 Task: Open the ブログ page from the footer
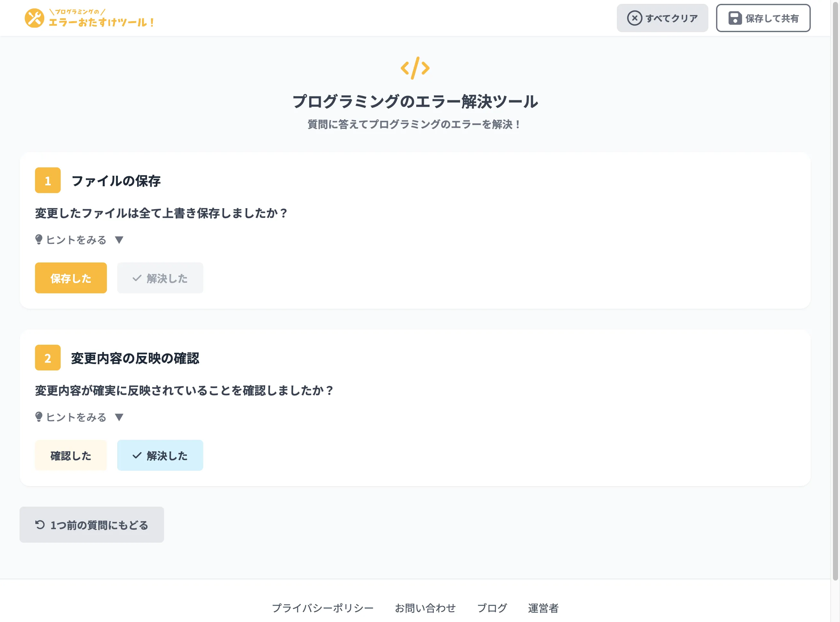click(x=492, y=607)
